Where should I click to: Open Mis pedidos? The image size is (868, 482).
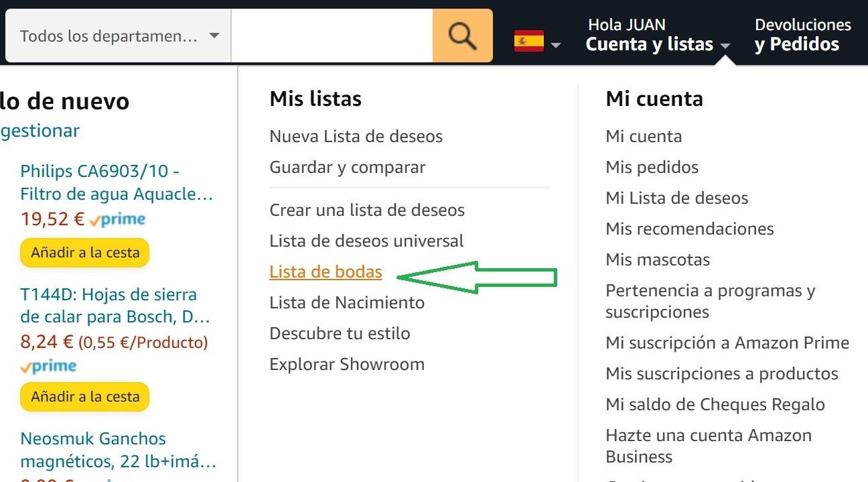coord(652,167)
